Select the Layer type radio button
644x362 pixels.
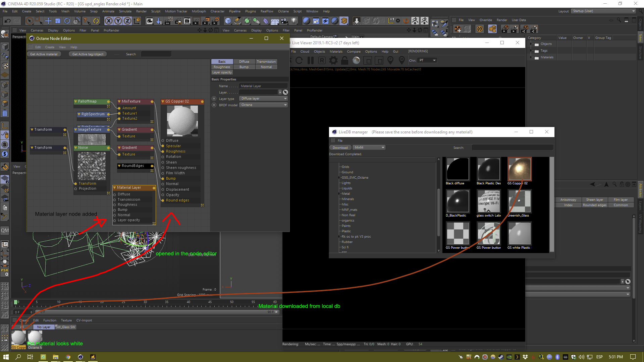214,99
